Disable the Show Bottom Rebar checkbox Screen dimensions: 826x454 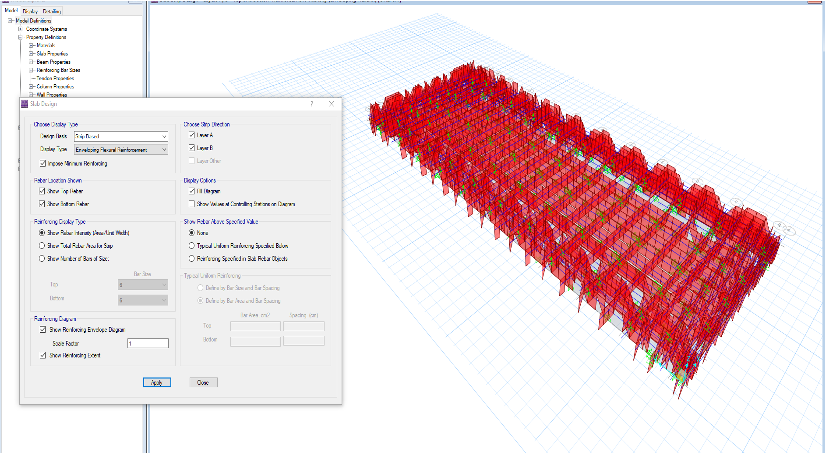pyautogui.click(x=41, y=203)
